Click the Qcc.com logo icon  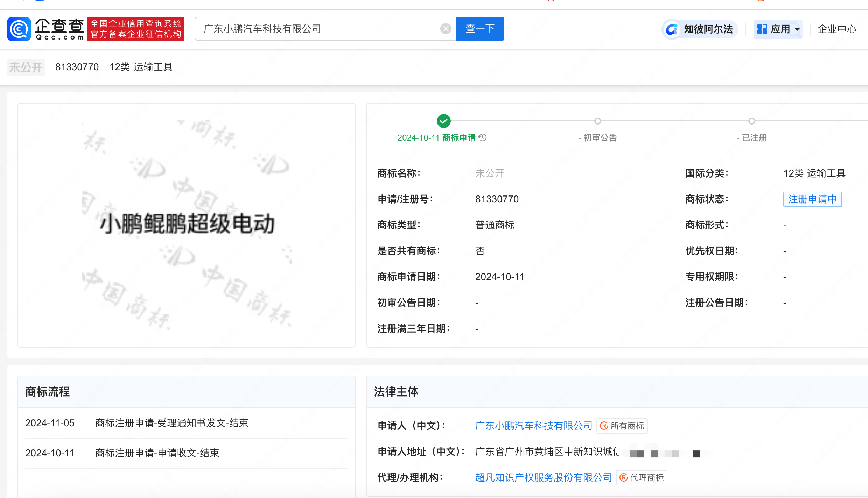click(19, 29)
